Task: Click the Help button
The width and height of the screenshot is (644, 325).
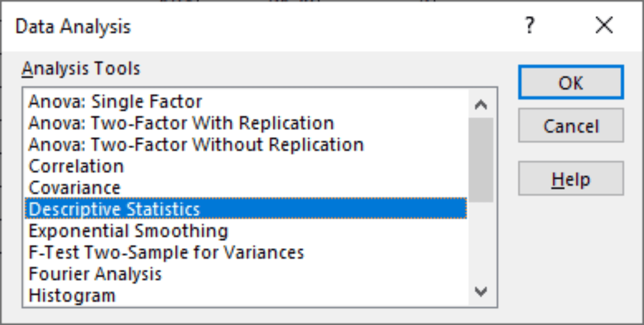Action: [x=570, y=178]
